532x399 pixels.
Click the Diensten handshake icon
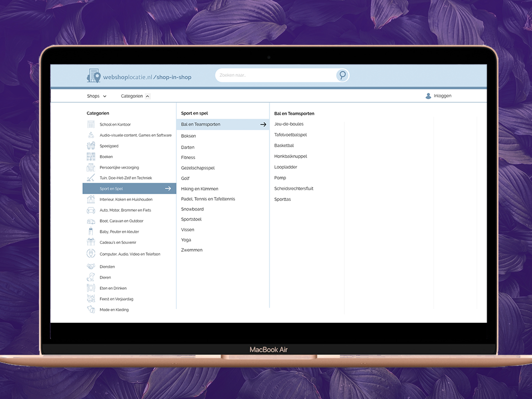[91, 266]
